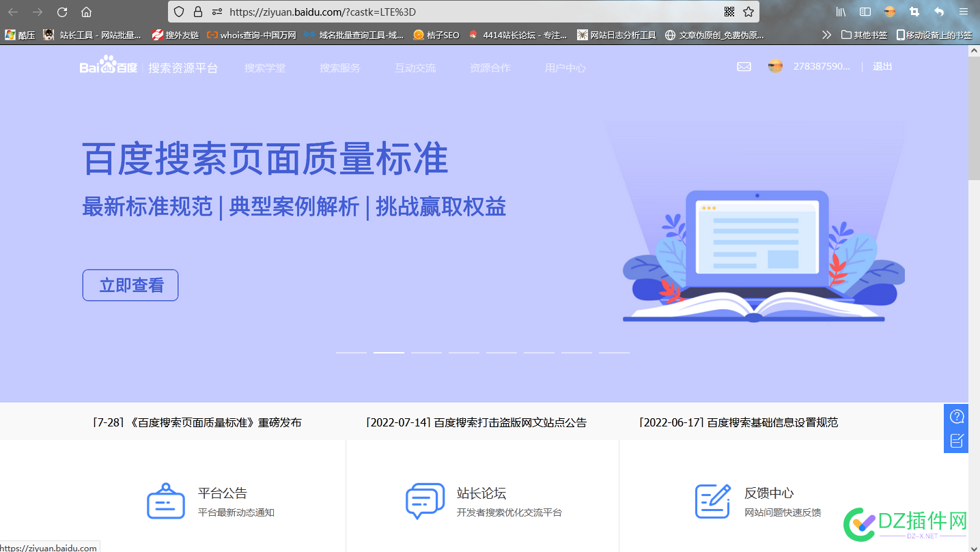The image size is (980, 552).
Task: Open the 文章伪原创 bookmark
Action: click(715, 35)
